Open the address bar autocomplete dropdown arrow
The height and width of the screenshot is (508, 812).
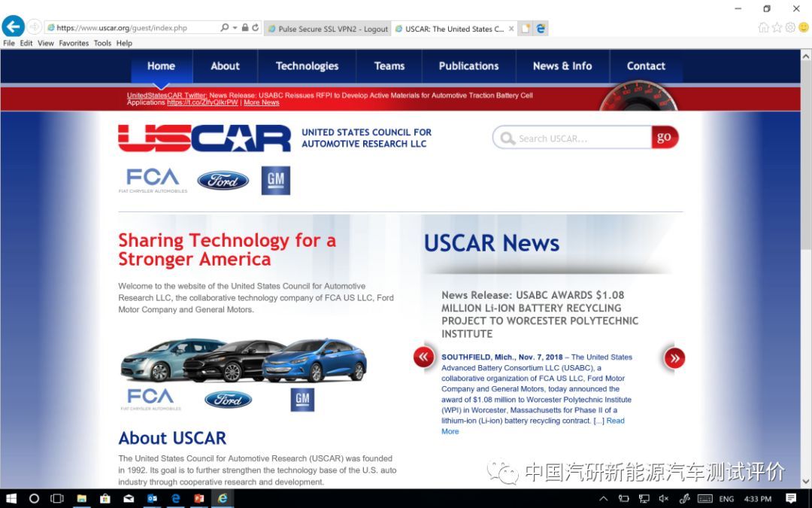pos(235,28)
